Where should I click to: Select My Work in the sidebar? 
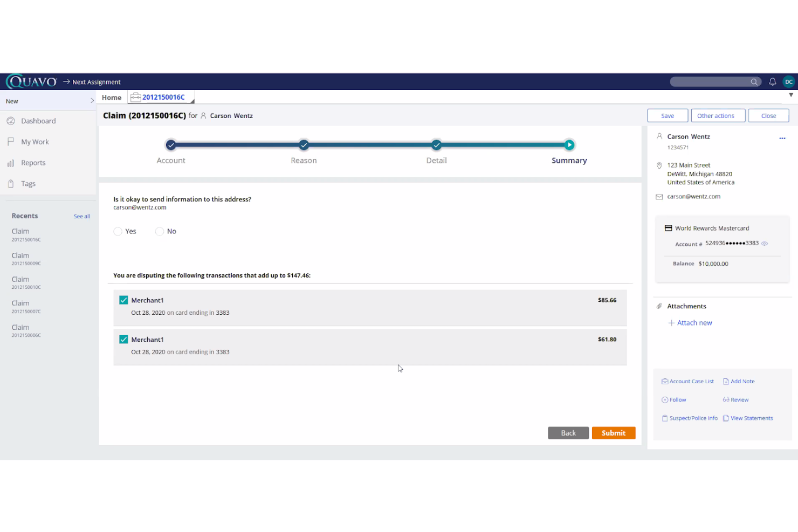tap(35, 141)
